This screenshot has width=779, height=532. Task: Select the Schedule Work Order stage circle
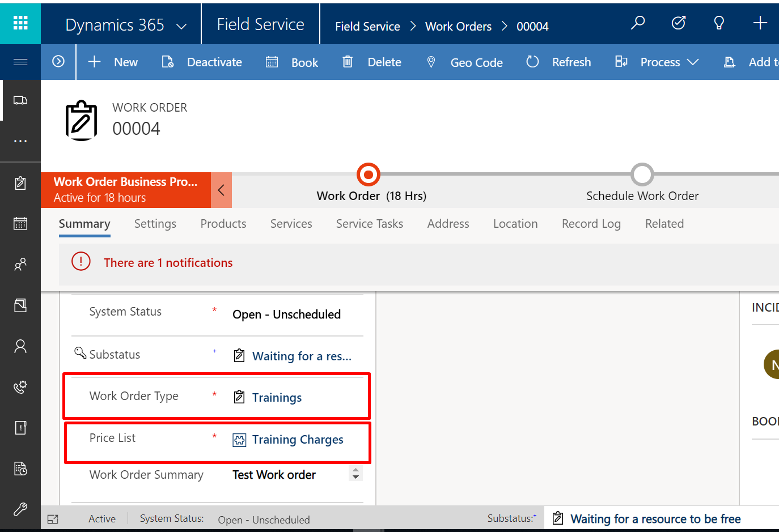(x=642, y=175)
